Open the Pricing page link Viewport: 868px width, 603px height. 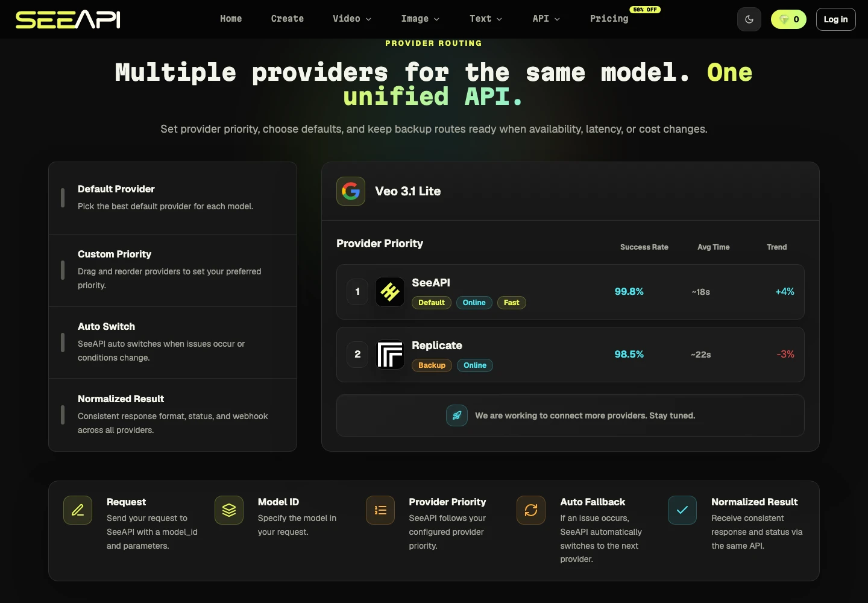609,19
